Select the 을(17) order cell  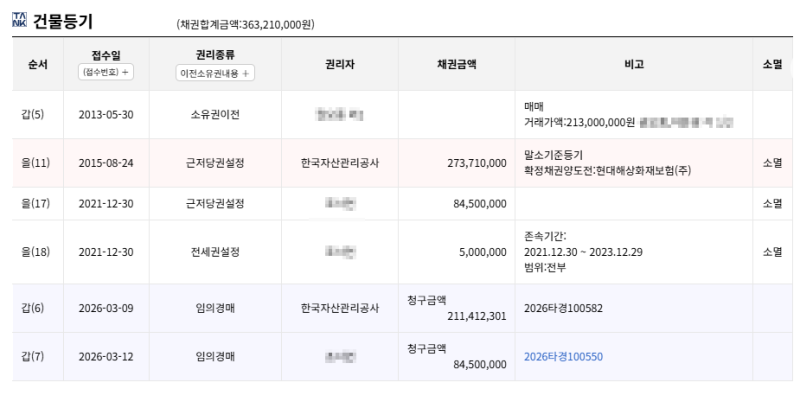[36, 203]
